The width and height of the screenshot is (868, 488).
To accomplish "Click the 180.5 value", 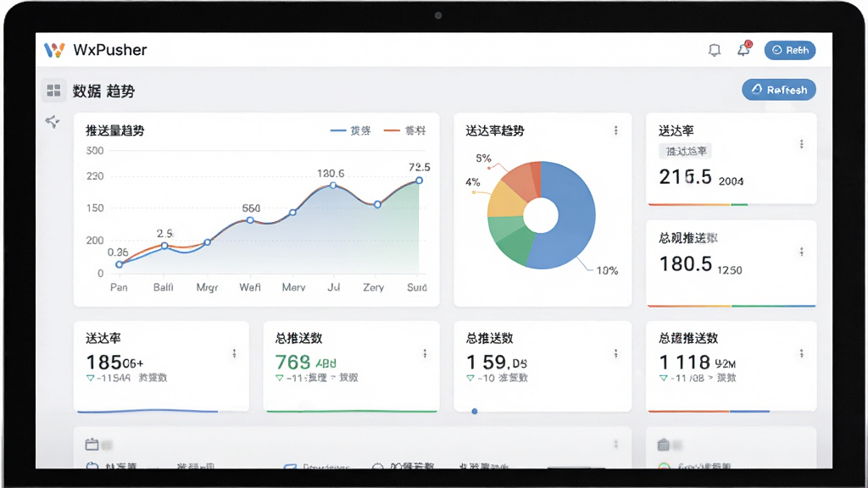I will point(685,264).
